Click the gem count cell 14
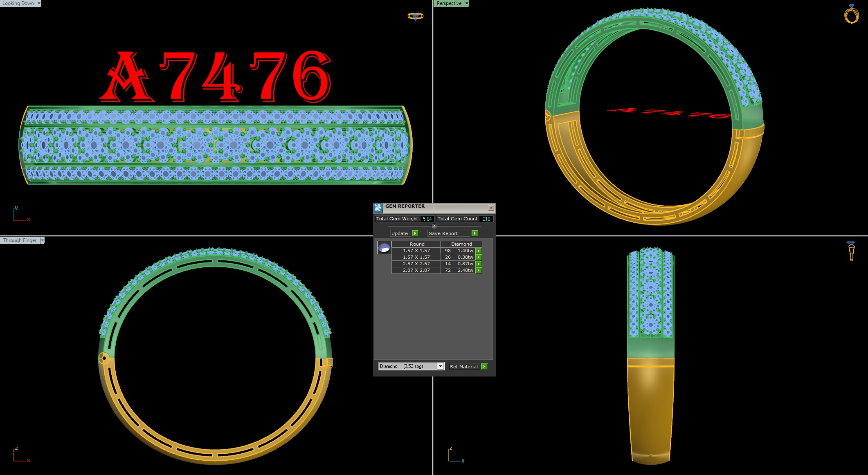 coord(448,264)
